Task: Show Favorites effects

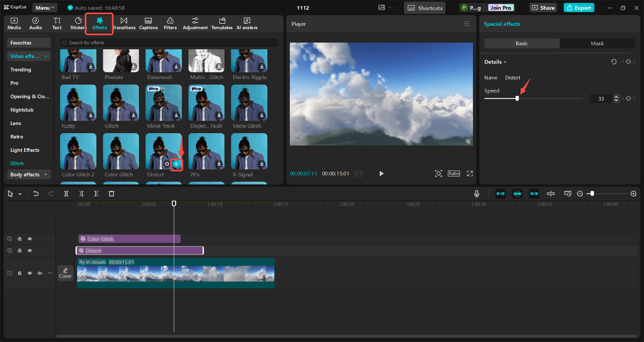Action: point(29,43)
